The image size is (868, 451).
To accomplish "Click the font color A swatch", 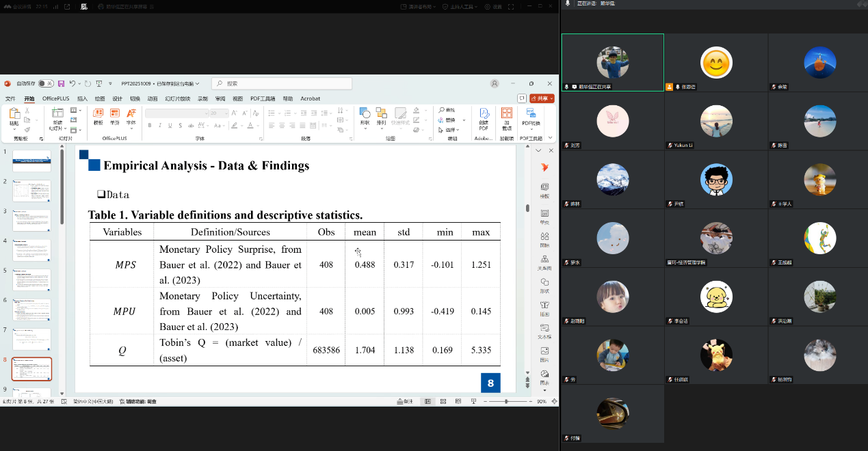I will [250, 126].
